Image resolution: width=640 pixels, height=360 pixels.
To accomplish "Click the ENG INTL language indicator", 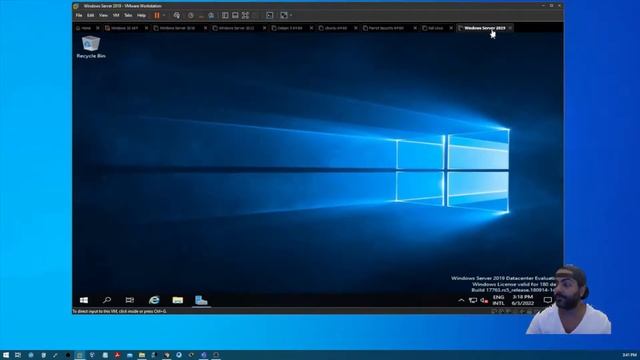I will (x=498, y=300).
